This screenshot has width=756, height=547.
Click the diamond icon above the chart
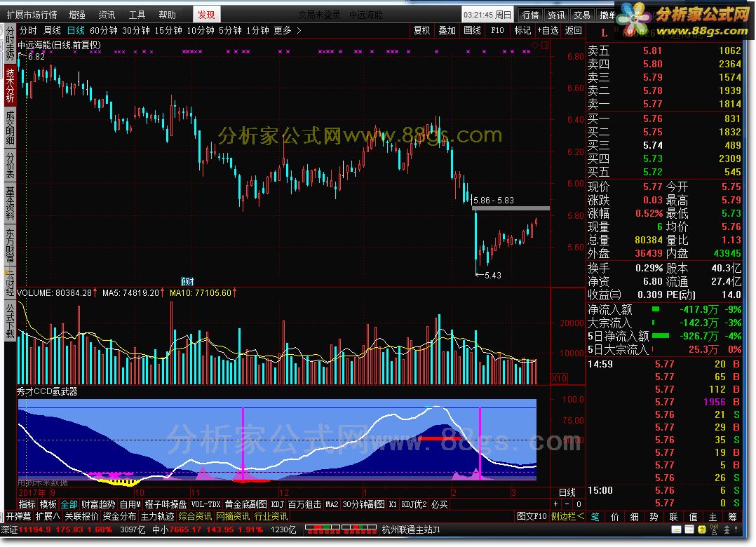coord(534,45)
